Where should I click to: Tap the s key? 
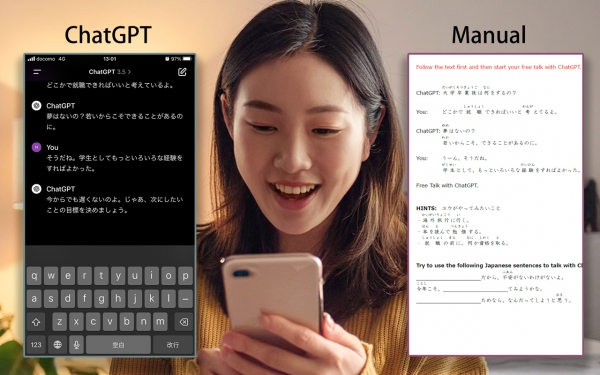click(x=51, y=298)
